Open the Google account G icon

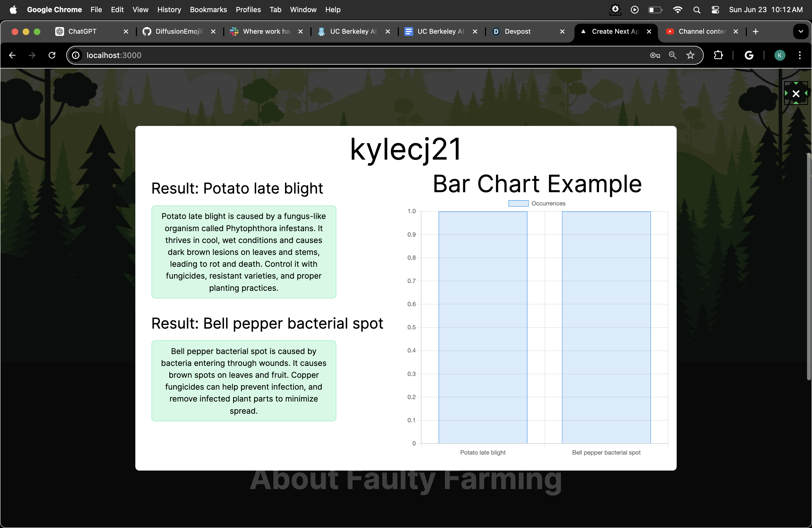tap(749, 55)
